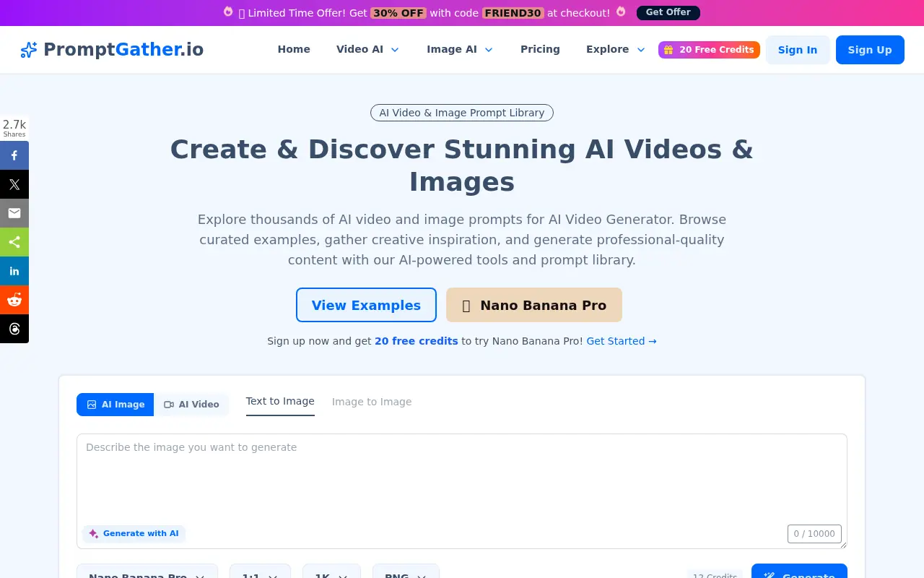Switch to AI Video mode
924x578 pixels.
tap(191, 405)
